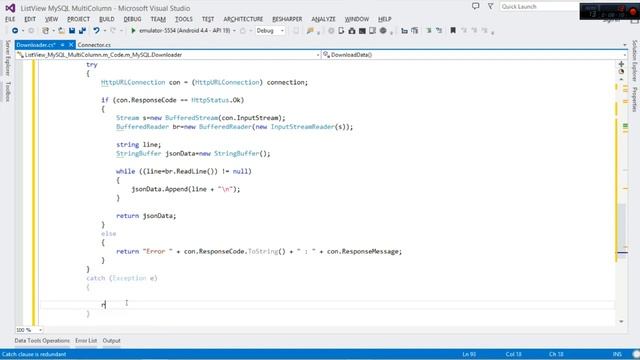
Task: Click into the Quick Launch search box
Action: pos(539,7)
